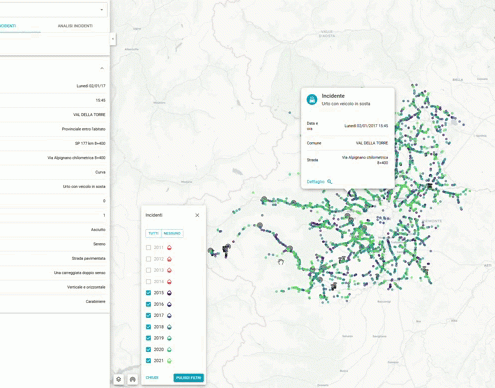
Task: Click the 2013 marker icon in legend
Action: pos(169,270)
